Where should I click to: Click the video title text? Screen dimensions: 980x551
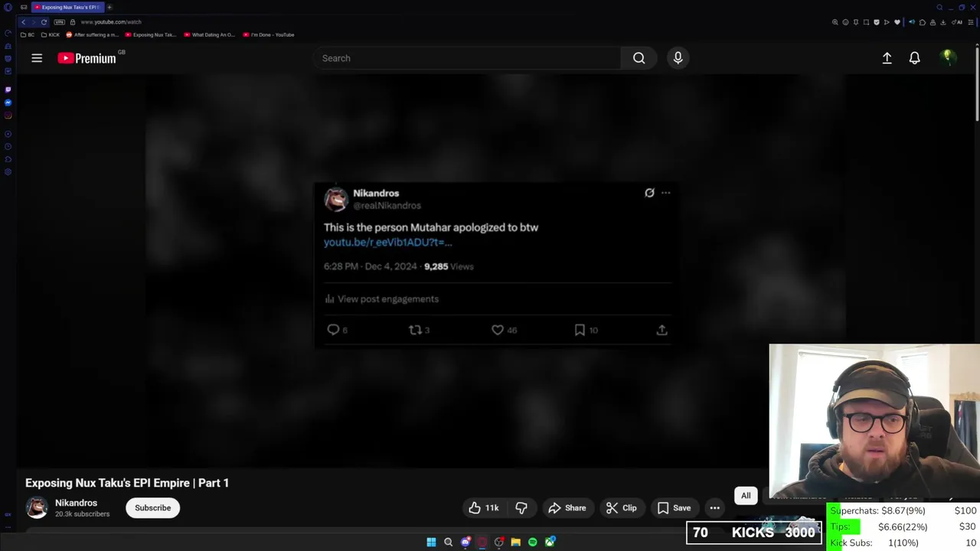pos(127,483)
